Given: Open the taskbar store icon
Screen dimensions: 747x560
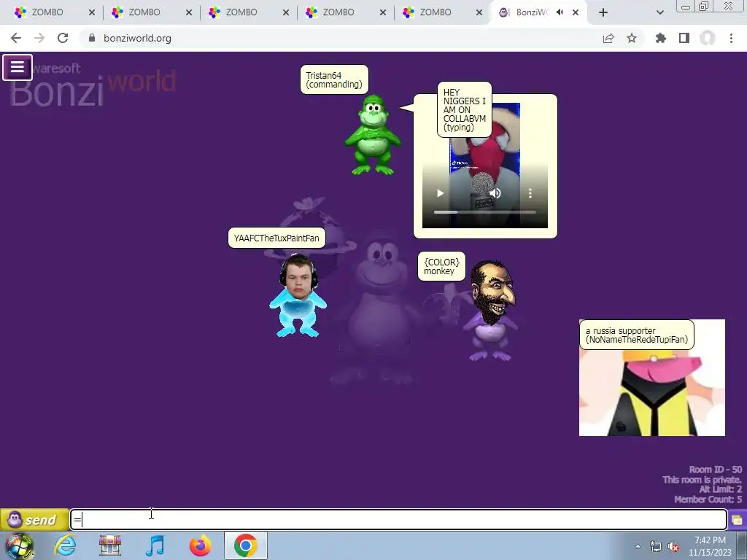Looking at the screenshot, I should [110, 545].
